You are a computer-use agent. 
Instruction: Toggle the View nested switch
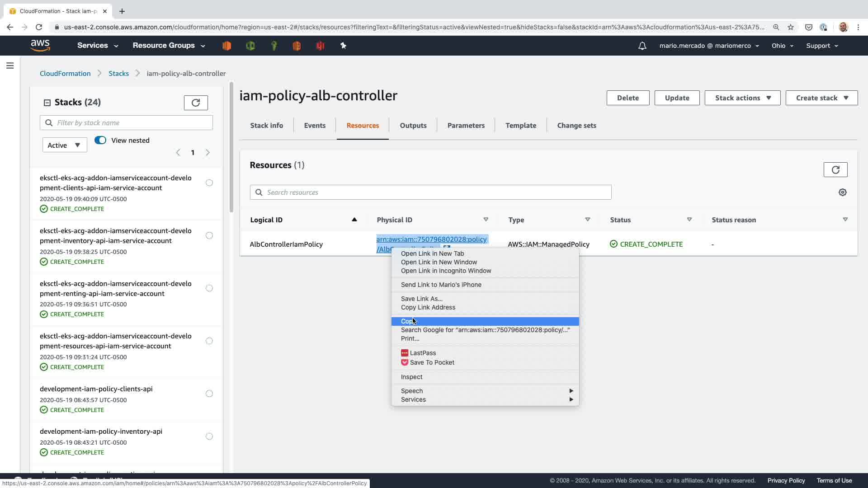[100, 141]
